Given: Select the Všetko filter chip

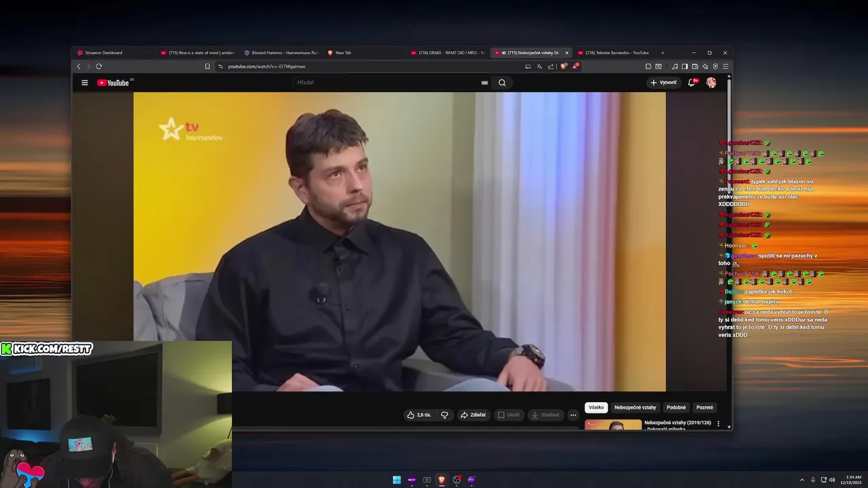Looking at the screenshot, I should point(596,407).
